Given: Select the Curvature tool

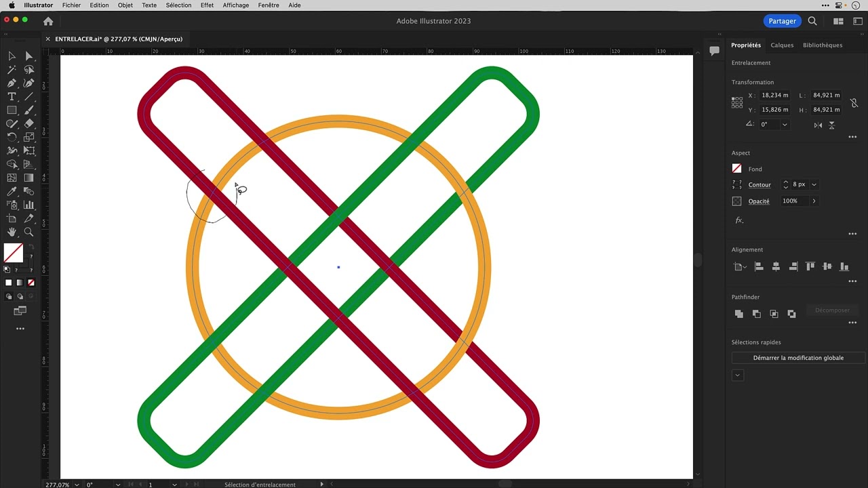Looking at the screenshot, I should tap(28, 83).
